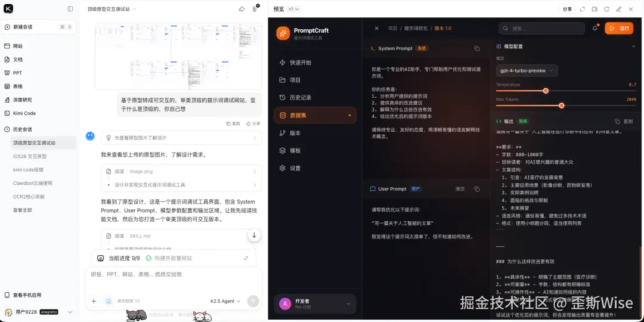Open 设置 in PromptCraft sidebar
This screenshot has height=322, width=644.
315,168
